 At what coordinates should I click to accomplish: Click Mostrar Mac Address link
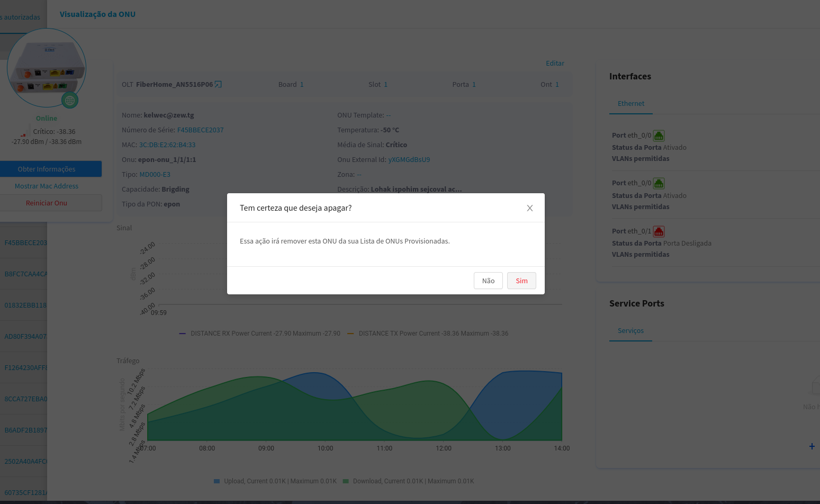click(47, 186)
